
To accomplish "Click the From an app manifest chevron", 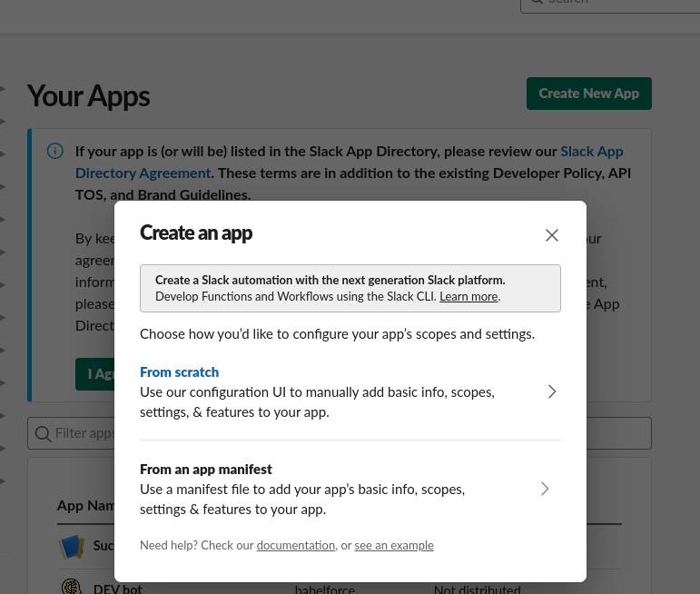I will coord(545,489).
